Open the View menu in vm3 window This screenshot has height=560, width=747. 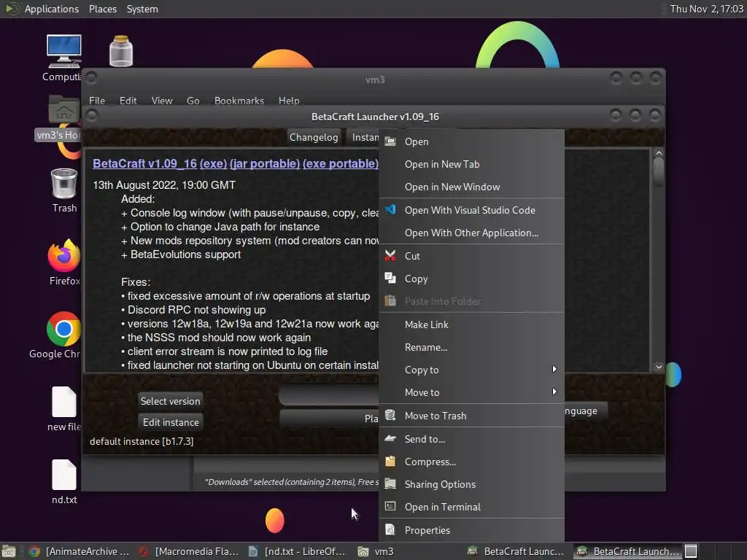(x=162, y=101)
